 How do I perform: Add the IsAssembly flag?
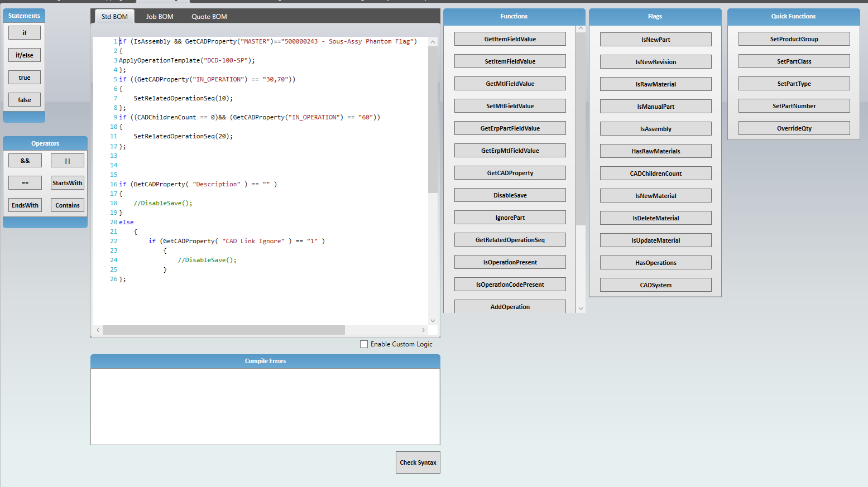tap(655, 128)
